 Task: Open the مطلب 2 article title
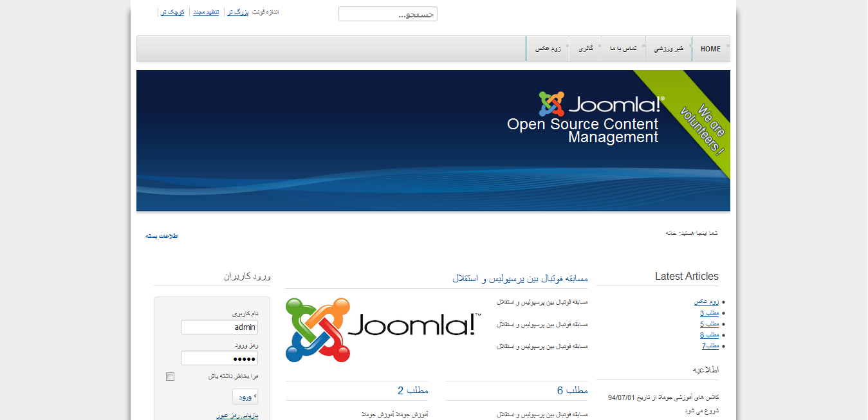412,390
